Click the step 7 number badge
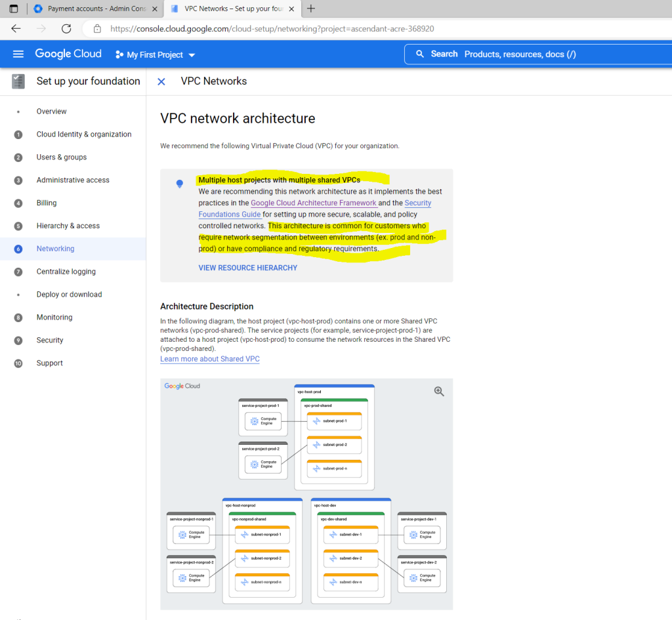The image size is (672, 620). [x=18, y=272]
